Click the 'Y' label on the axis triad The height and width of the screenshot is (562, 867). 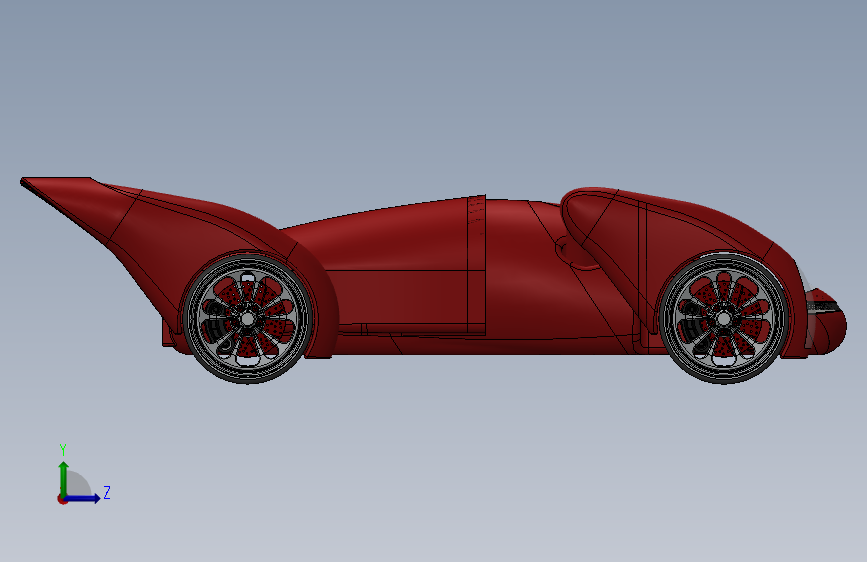pos(63,450)
